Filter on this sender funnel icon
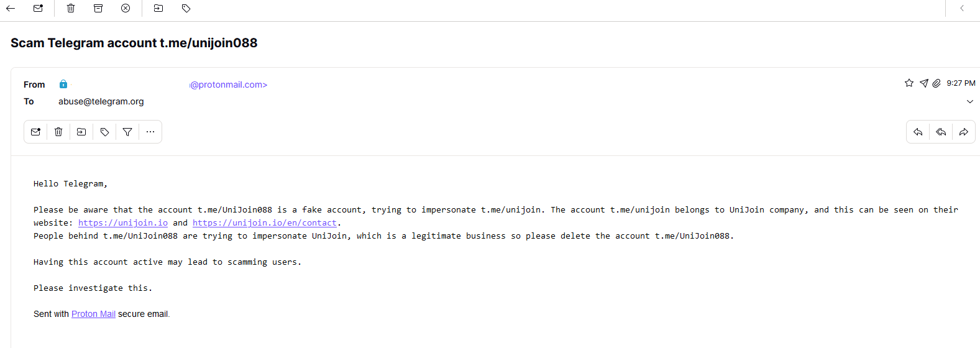Image resolution: width=980 pixels, height=348 pixels. [127, 132]
